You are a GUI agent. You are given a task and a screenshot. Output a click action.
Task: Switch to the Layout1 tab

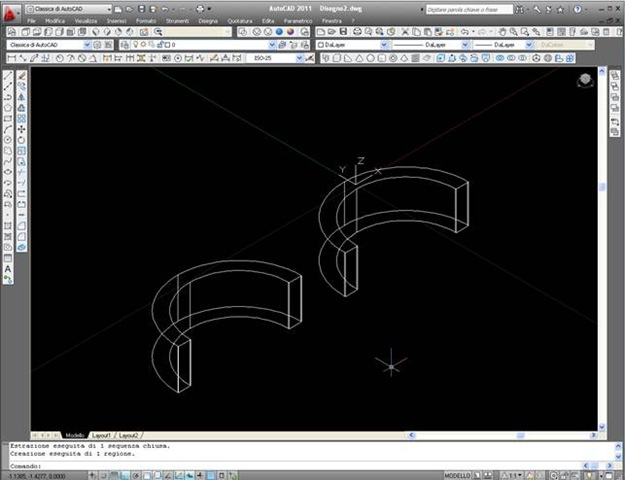[x=101, y=436]
